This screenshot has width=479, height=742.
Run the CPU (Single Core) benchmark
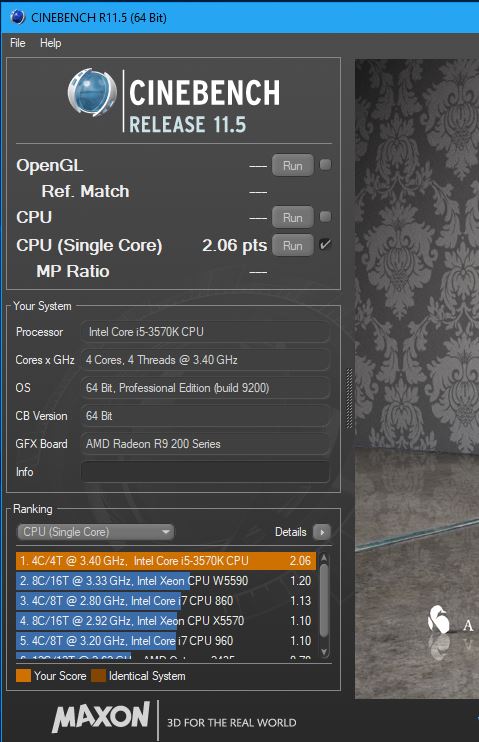(293, 246)
